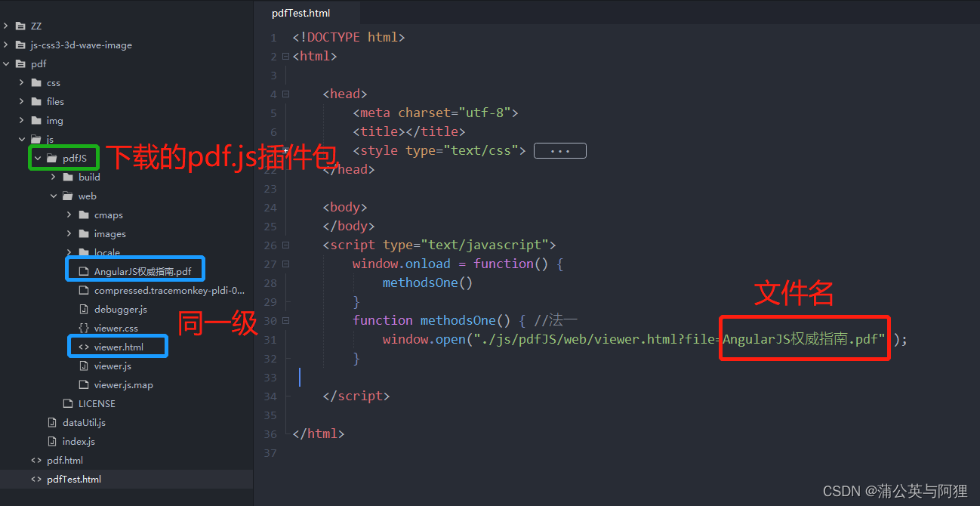Image resolution: width=980 pixels, height=506 pixels.
Task: Click the viewer.css braces icon
Action: [84, 328]
